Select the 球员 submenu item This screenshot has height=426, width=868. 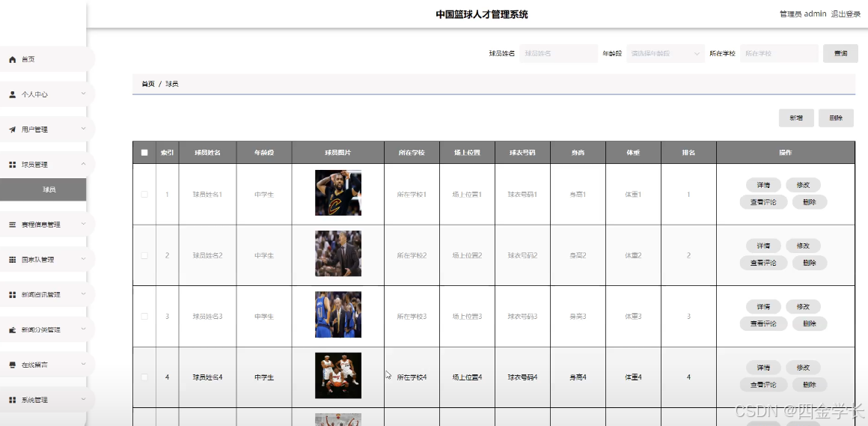pyautogui.click(x=43, y=189)
